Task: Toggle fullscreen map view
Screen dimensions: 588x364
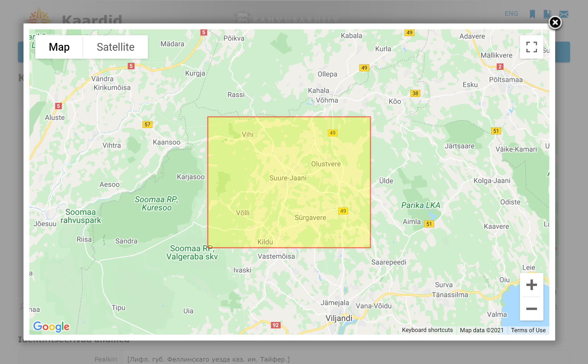Action: point(531,47)
